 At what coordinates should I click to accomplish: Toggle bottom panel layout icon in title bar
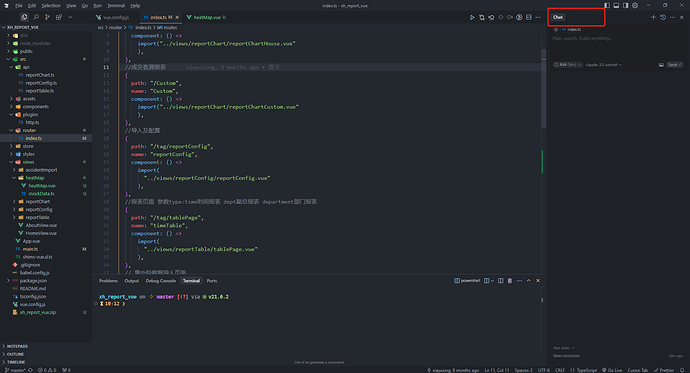pyautogui.click(x=616, y=5)
